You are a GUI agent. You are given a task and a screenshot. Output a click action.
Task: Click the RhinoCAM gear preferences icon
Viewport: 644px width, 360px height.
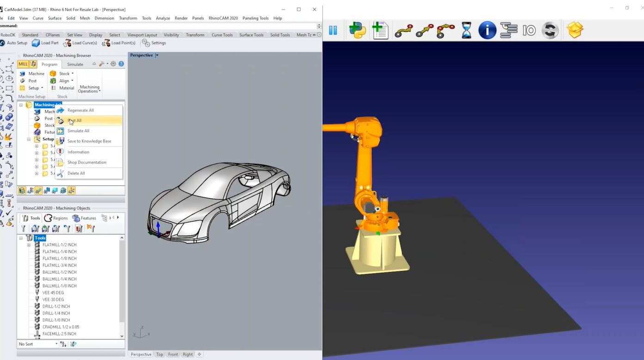coord(113,64)
